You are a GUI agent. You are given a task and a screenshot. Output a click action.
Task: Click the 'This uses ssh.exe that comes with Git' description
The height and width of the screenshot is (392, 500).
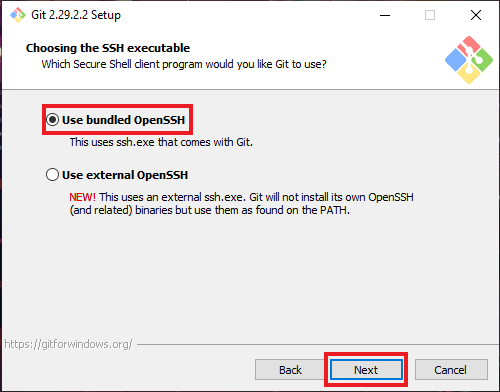click(x=161, y=142)
